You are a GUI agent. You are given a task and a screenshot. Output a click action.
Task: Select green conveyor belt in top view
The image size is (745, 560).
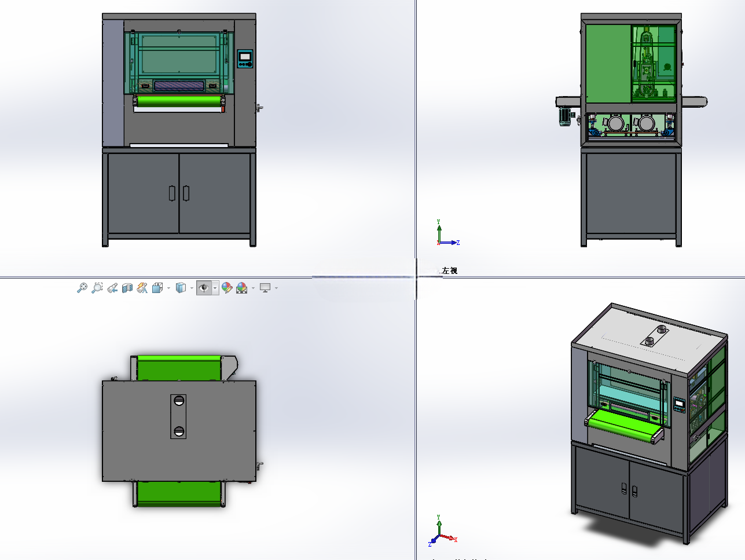click(x=179, y=367)
